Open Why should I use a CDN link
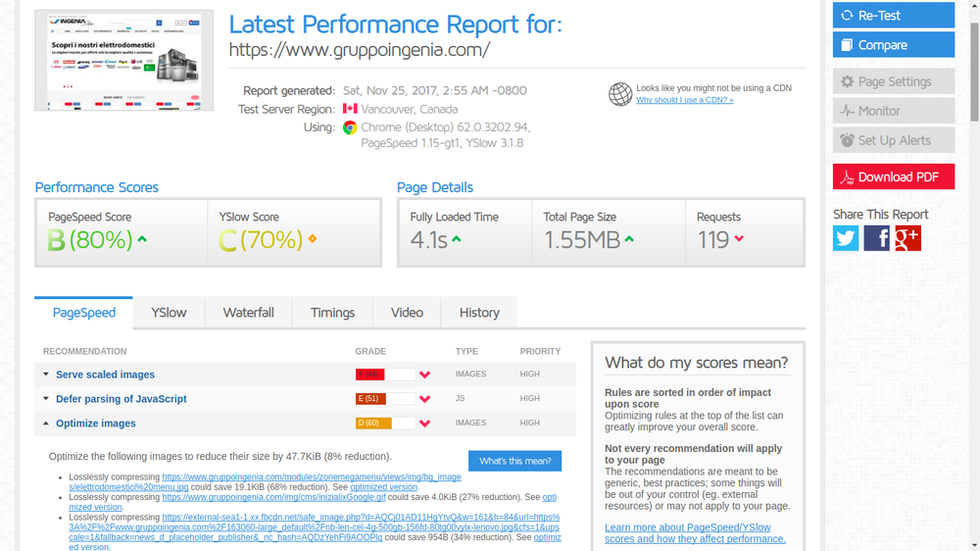 684,100
